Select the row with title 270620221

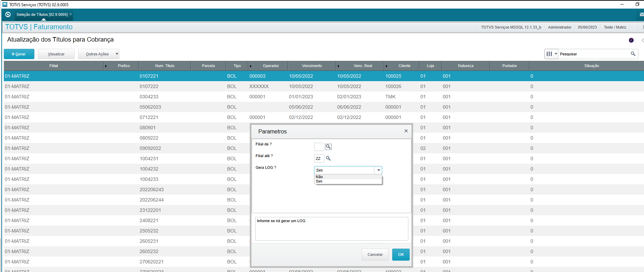pyautogui.click(x=127, y=262)
